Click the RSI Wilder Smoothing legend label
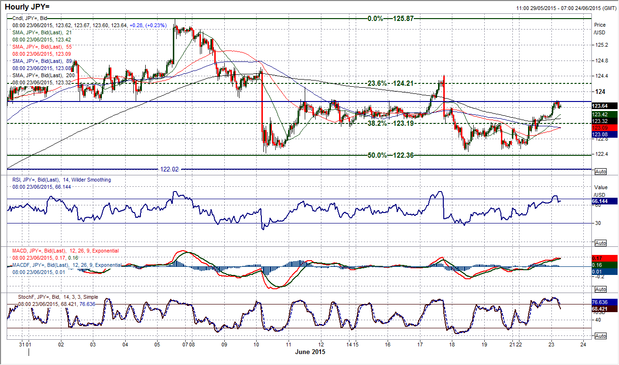This screenshot has width=619, height=365. tap(62, 180)
